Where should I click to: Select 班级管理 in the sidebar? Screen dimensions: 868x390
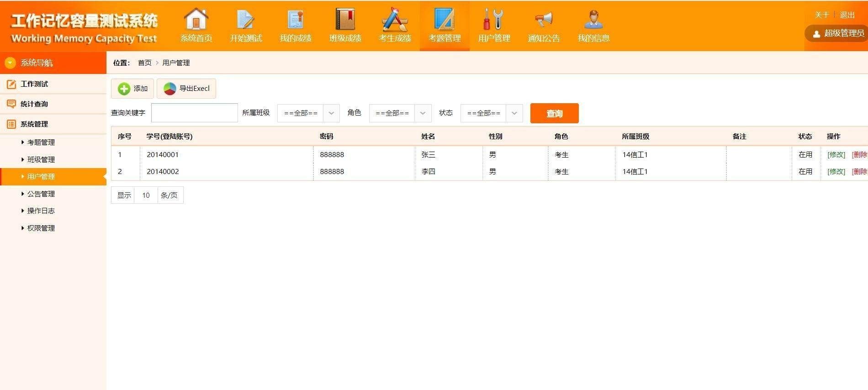pyautogui.click(x=41, y=159)
